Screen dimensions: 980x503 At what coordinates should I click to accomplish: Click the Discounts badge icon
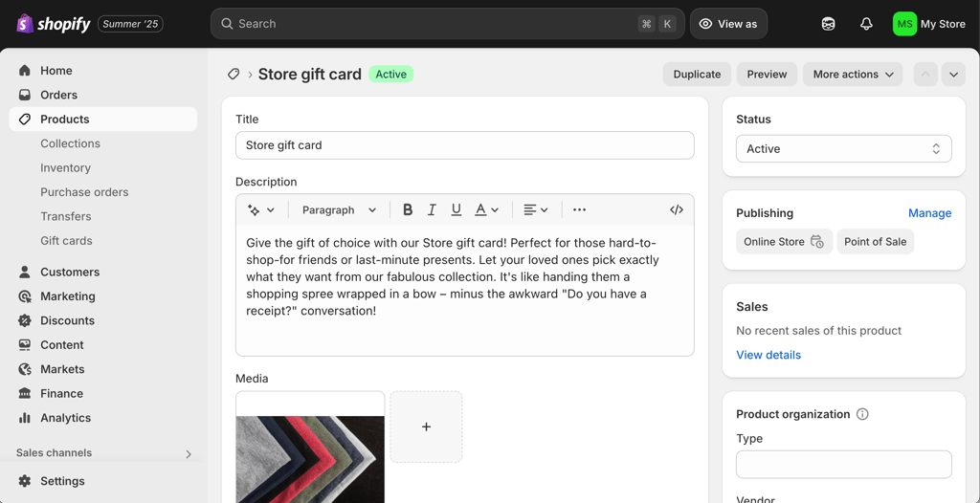(x=24, y=320)
